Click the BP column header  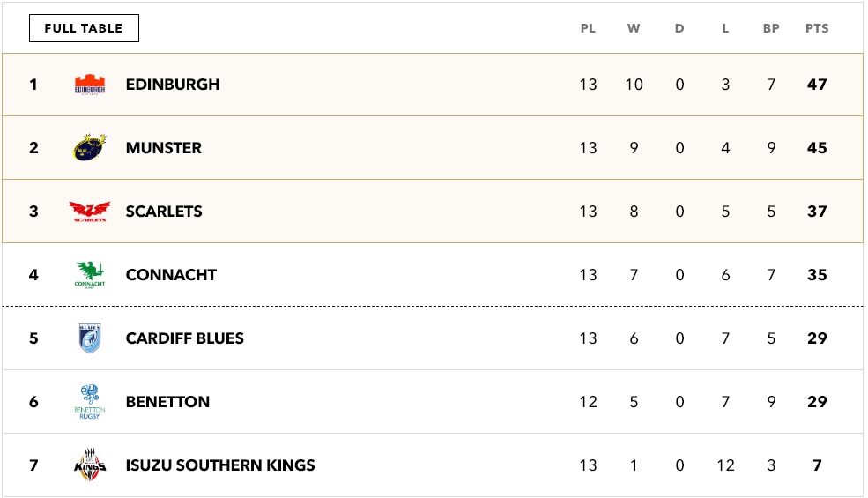click(771, 28)
